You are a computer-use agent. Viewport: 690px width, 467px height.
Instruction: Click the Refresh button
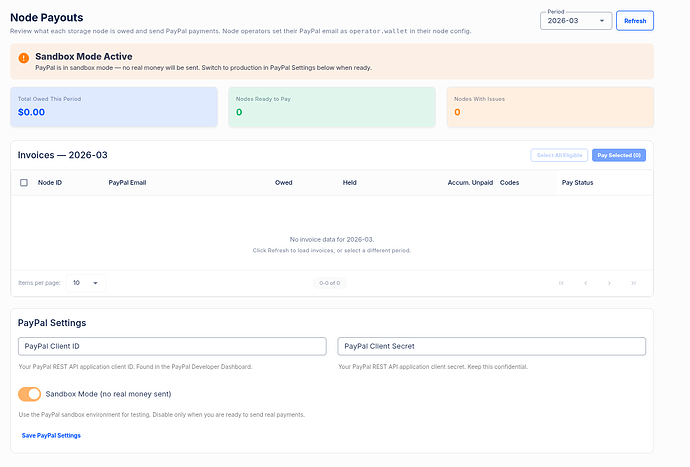635,21
